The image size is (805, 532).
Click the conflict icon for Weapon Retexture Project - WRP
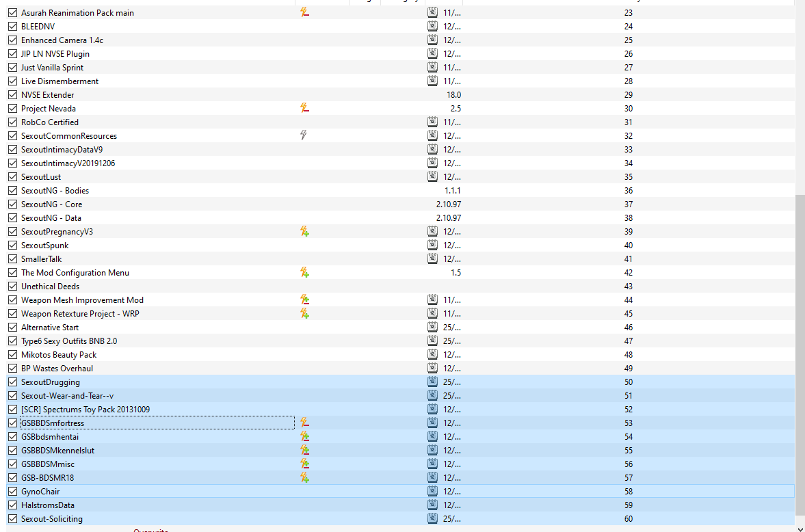click(x=304, y=313)
